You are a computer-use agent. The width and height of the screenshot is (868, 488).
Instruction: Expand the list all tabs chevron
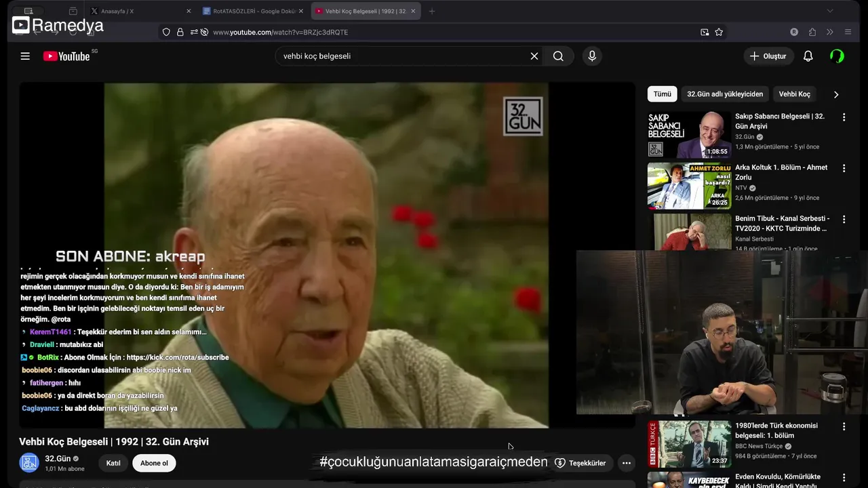[829, 11]
